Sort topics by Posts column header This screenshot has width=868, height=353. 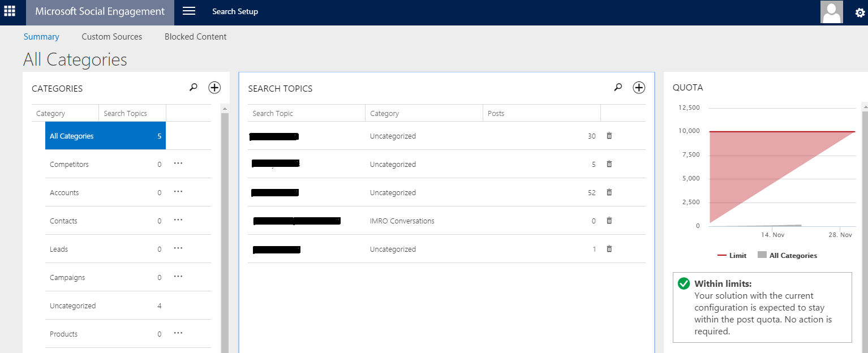pos(542,113)
